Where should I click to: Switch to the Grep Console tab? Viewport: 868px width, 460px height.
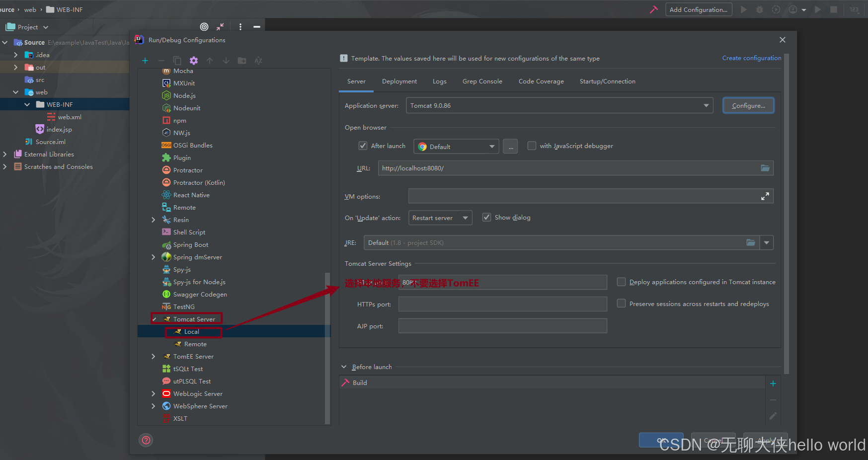482,81
